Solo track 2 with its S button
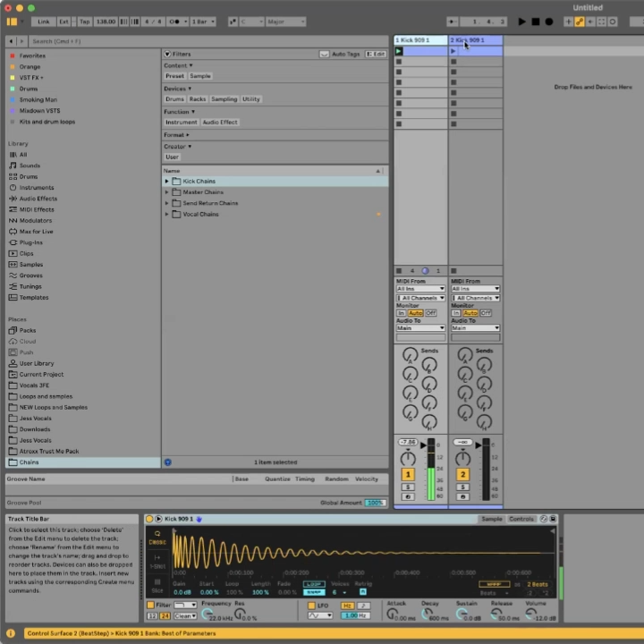Image resolution: width=644 pixels, height=644 pixels. pos(462,487)
